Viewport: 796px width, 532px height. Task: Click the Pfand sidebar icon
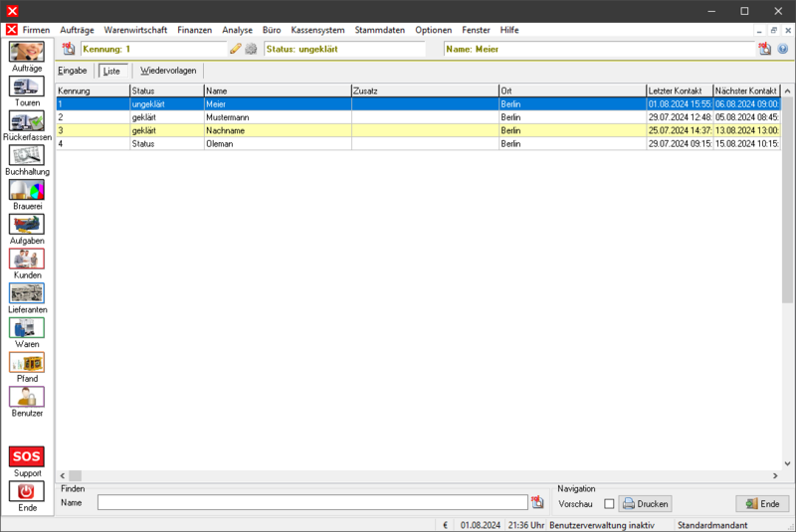pyautogui.click(x=27, y=362)
